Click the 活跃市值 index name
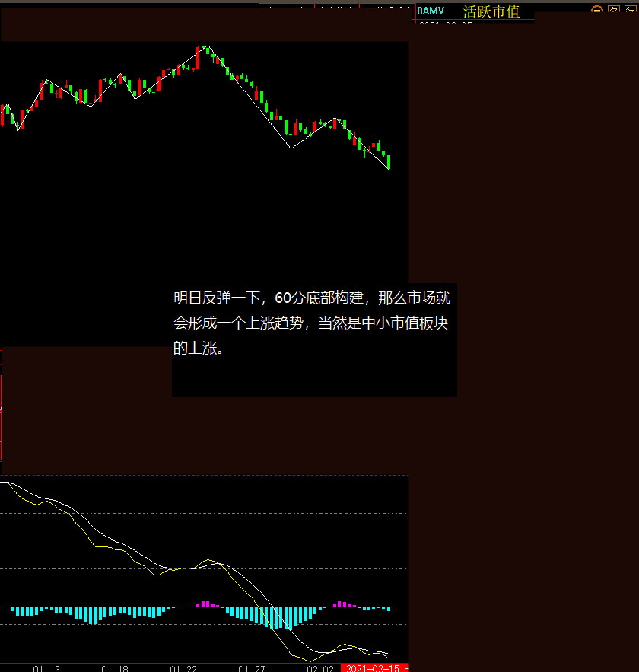 click(x=491, y=11)
